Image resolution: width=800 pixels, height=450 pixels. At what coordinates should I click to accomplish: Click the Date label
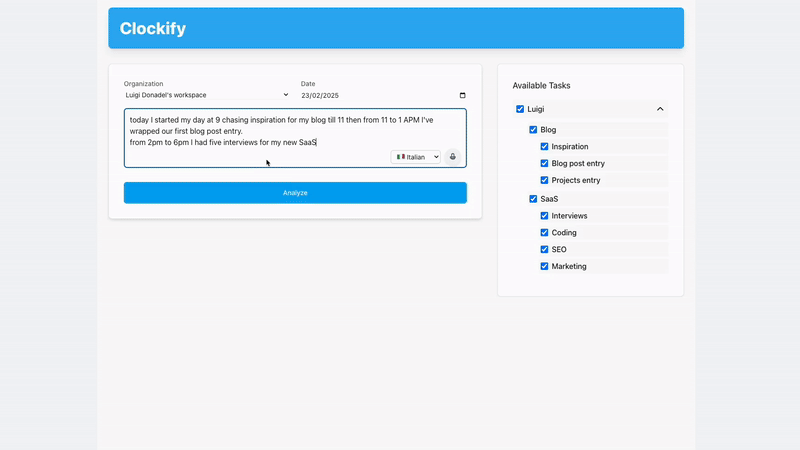[308, 84]
